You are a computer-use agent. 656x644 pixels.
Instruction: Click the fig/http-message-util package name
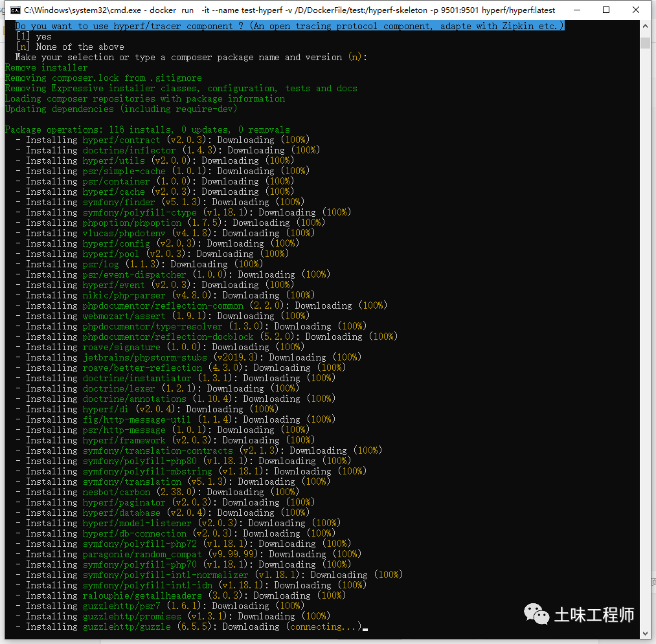pos(137,419)
